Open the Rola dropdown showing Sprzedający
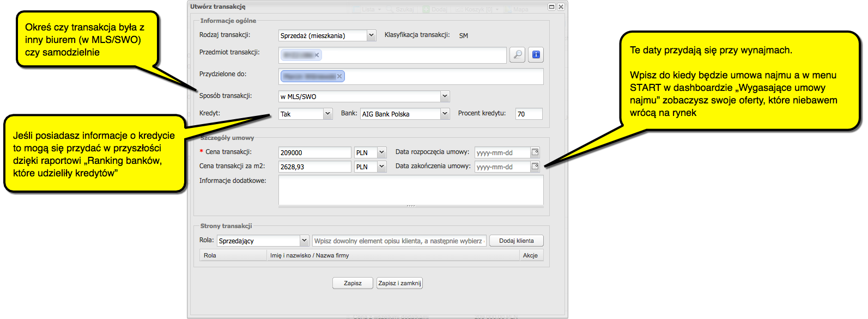 pyautogui.click(x=304, y=241)
